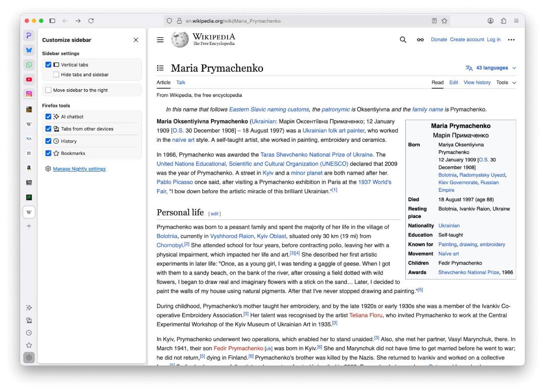This screenshot has width=545, height=392.
Task: Toggle reader view icon in address bar
Action: click(x=434, y=21)
